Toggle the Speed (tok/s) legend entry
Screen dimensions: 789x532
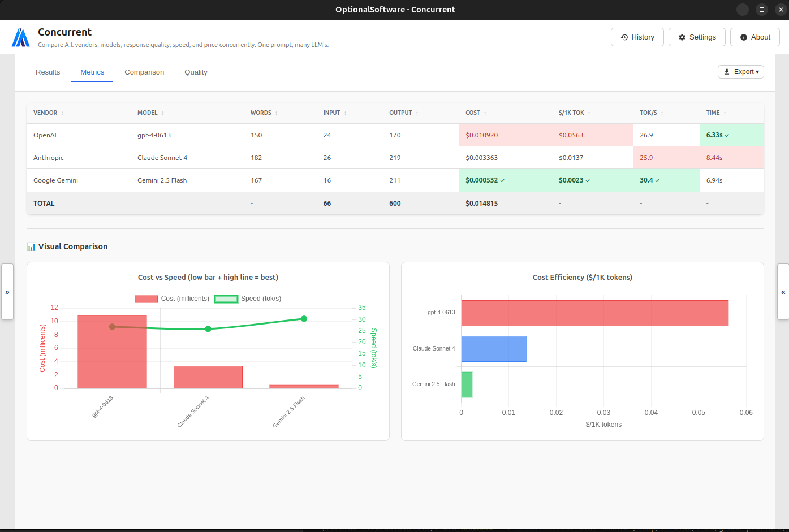click(x=243, y=299)
